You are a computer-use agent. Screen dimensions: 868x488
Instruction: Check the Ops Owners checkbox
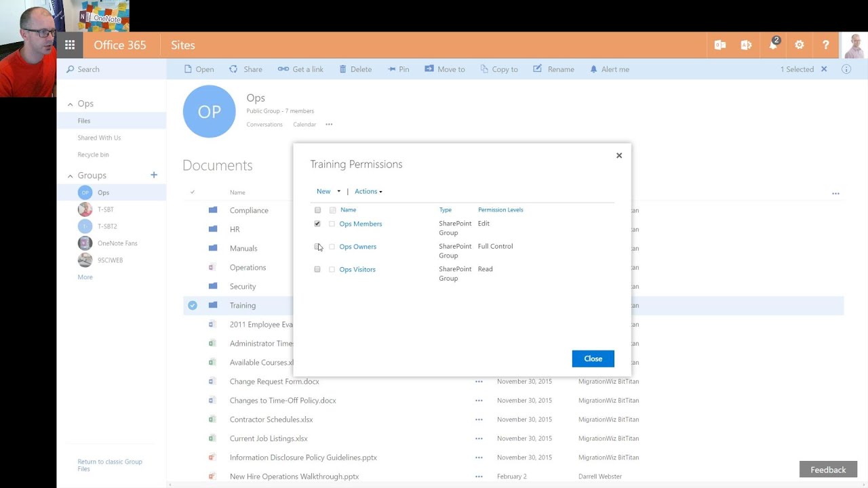pos(317,247)
